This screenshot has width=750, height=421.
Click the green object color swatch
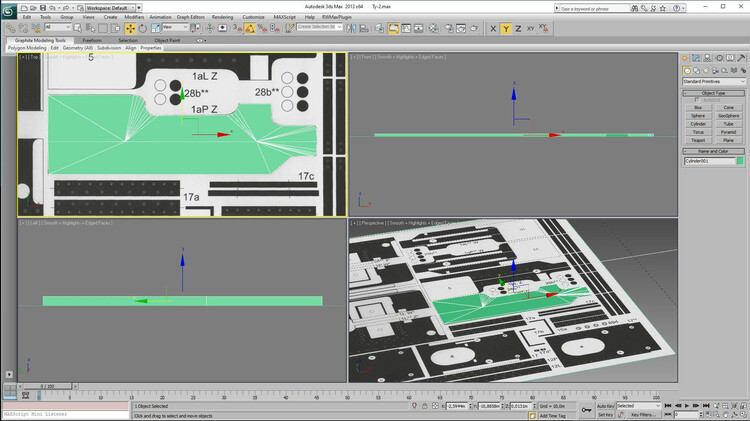tap(740, 160)
